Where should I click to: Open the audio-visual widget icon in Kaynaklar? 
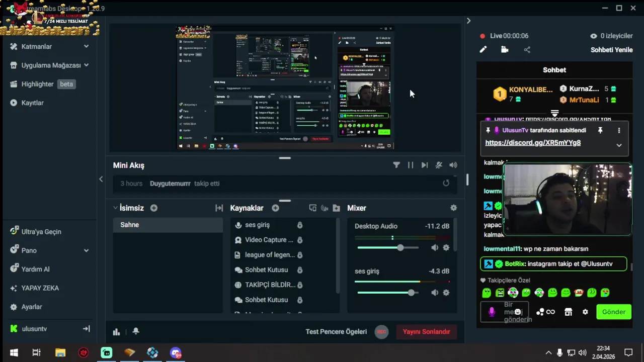click(325, 208)
